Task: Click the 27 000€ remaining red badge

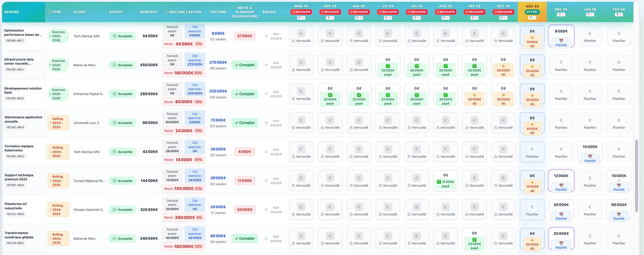Action: click(x=245, y=36)
